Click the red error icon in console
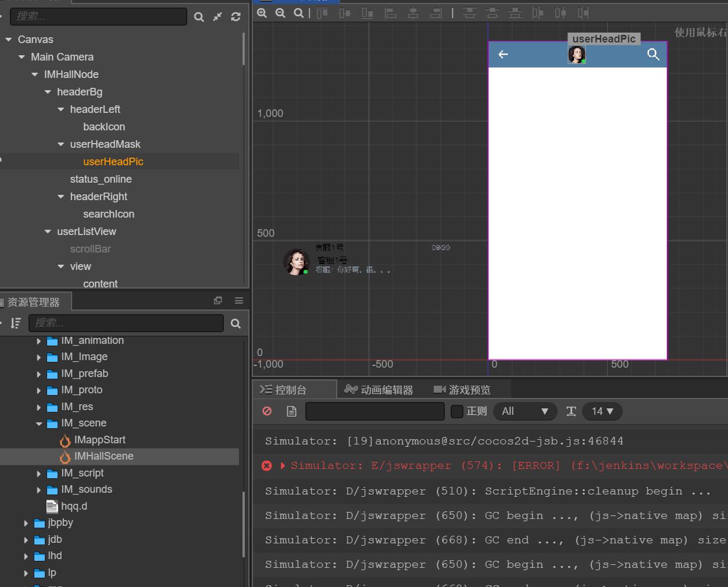 [267, 465]
